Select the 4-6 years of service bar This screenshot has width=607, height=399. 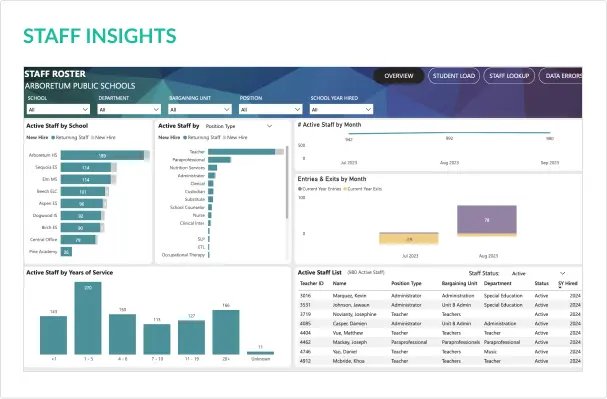pos(122,334)
